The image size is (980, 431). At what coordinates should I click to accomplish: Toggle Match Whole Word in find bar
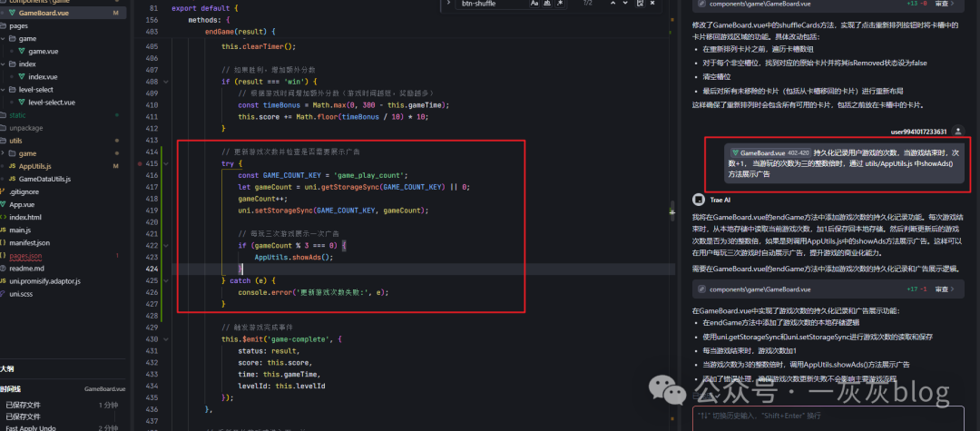549,4
